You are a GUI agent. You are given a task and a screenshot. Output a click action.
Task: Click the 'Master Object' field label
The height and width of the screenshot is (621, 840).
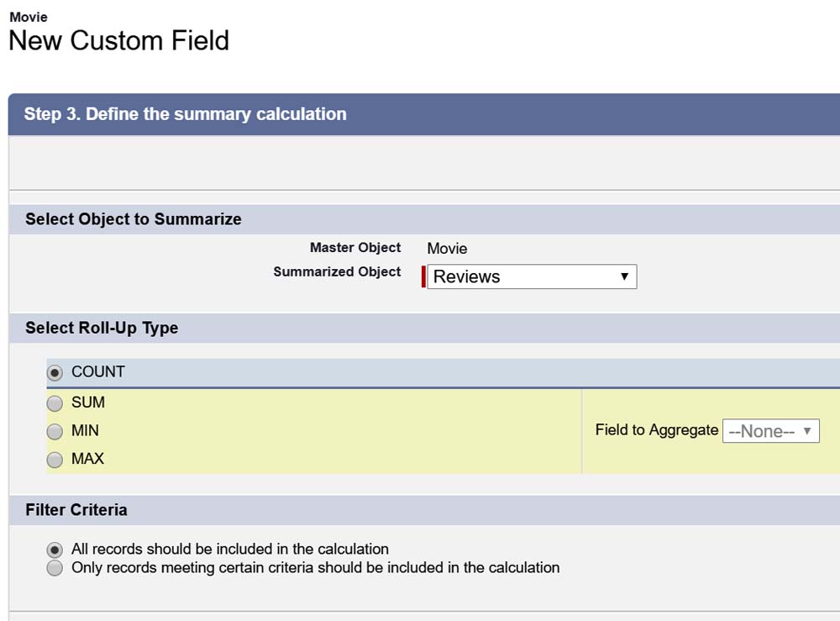355,248
